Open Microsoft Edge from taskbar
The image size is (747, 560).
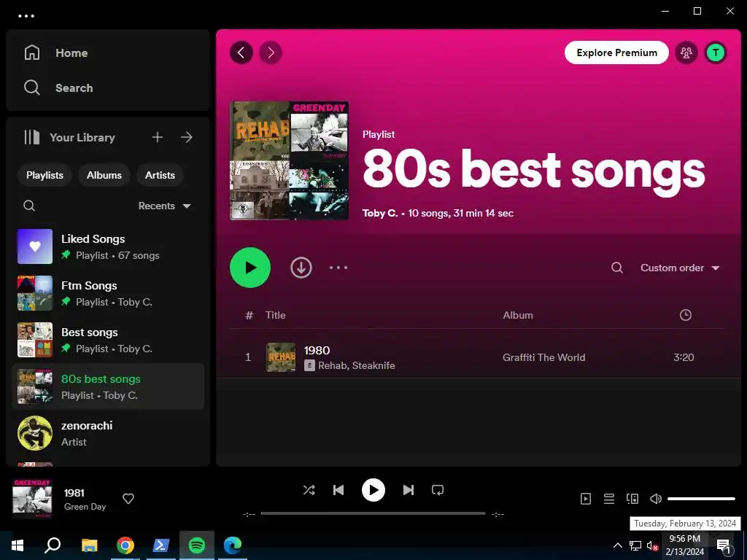point(233,545)
